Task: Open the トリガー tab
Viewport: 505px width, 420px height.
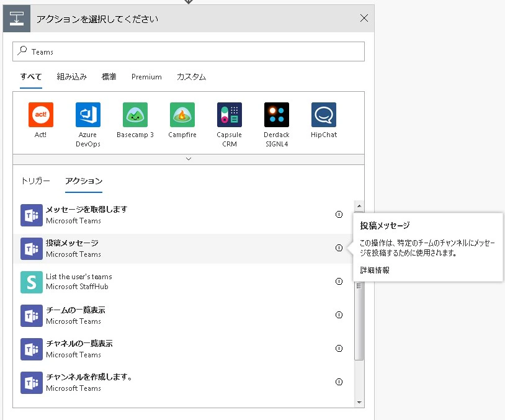Action: 35,181
